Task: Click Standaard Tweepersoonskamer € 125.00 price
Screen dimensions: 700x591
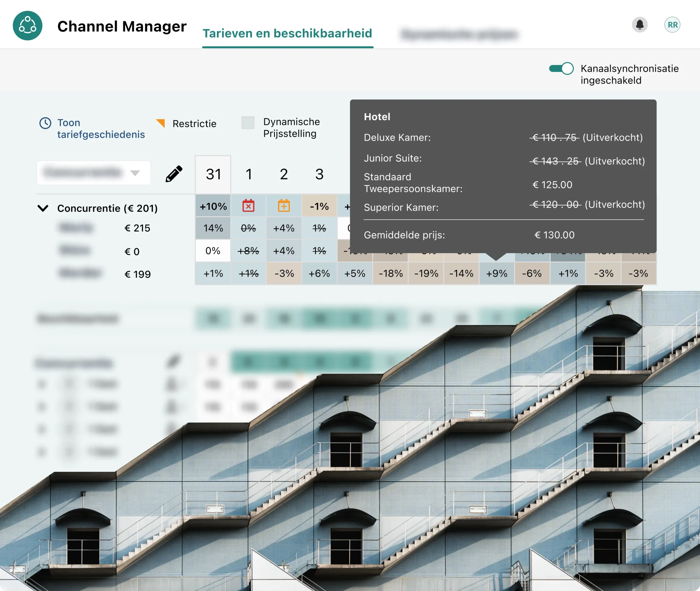Action: pos(553,185)
